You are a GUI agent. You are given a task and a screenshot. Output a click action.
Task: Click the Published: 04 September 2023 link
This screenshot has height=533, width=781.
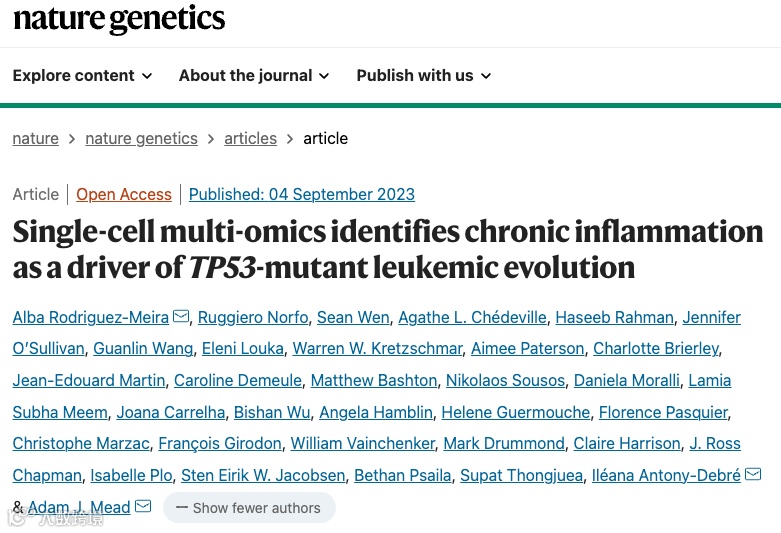click(x=301, y=195)
